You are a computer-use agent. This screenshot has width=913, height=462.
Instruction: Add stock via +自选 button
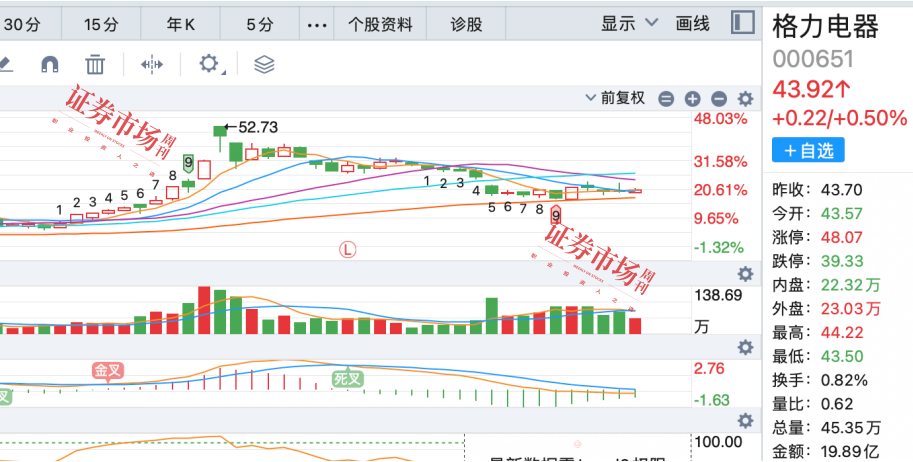(x=808, y=150)
